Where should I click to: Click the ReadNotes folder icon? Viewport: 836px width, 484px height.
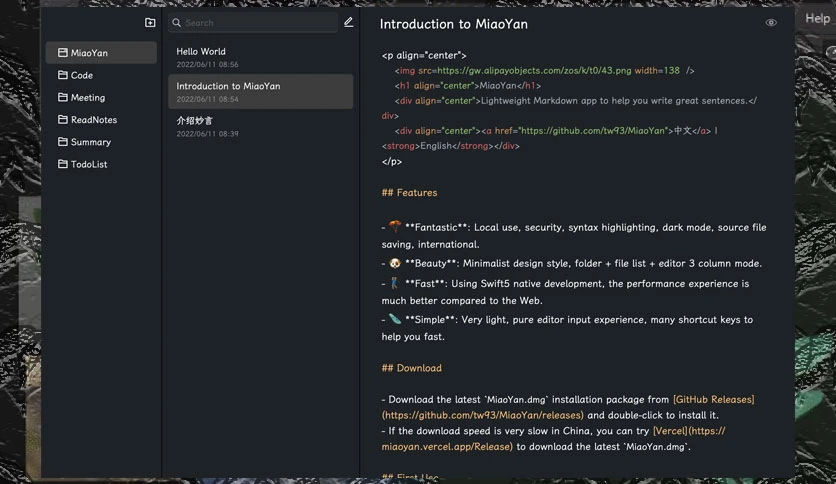pyautogui.click(x=63, y=119)
